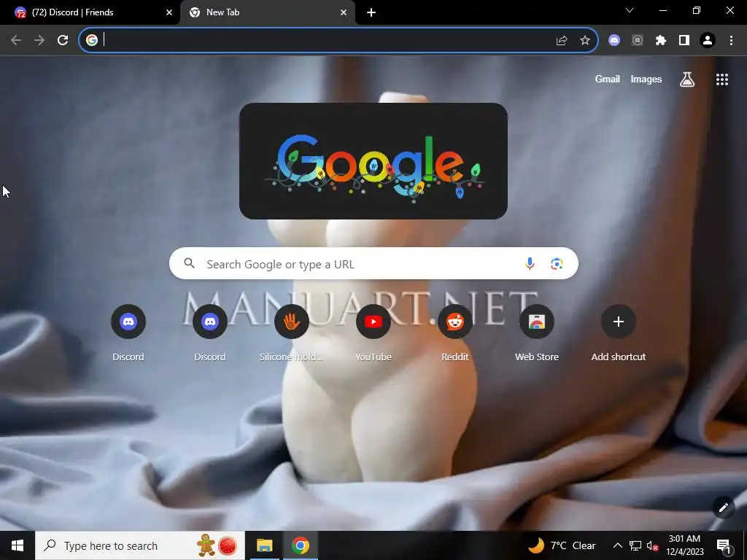
Task: Close the Discord | Friends tab
Action: tap(169, 12)
